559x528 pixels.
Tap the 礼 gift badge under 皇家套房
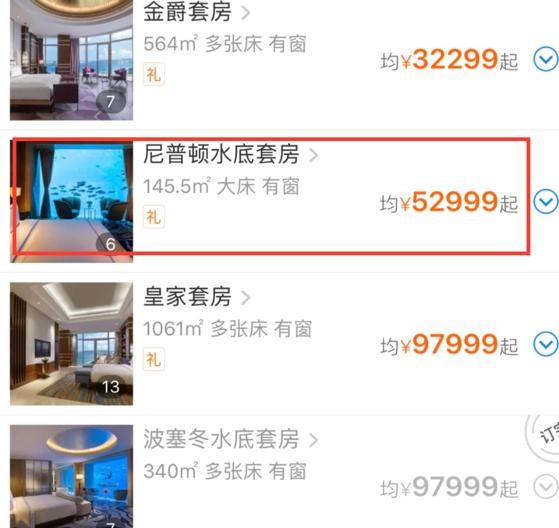(x=154, y=359)
